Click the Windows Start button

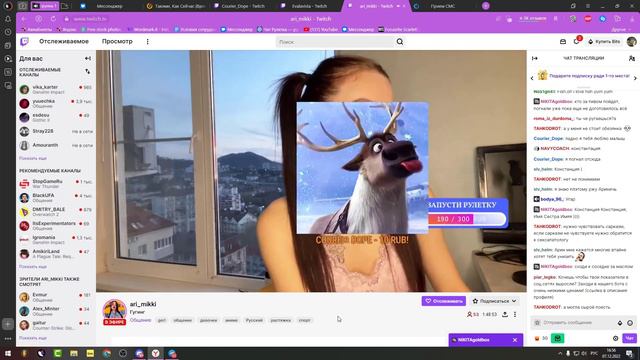point(8,353)
